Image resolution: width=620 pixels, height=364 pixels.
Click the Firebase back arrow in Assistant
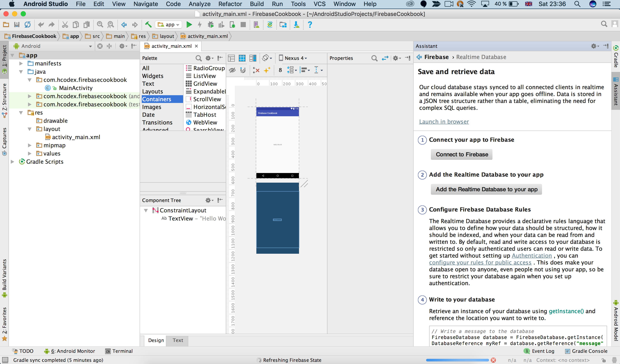419,57
